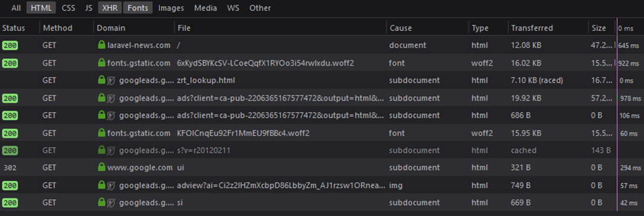Toggle the Fonts filter
The image size is (644, 216).
click(138, 8)
